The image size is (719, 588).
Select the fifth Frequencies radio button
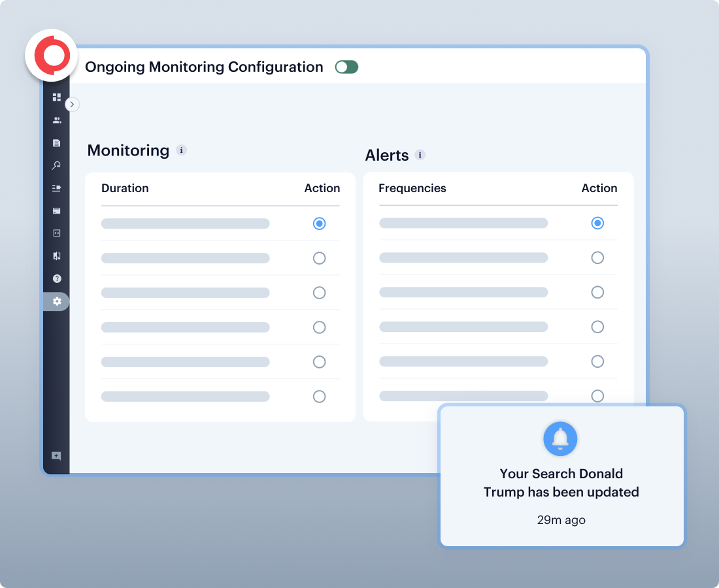pyautogui.click(x=597, y=361)
